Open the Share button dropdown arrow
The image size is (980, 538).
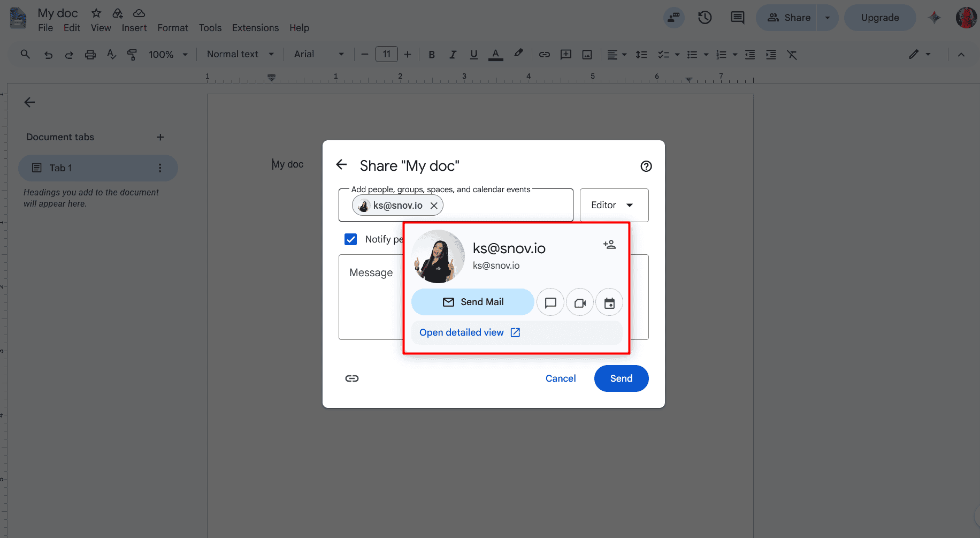(828, 18)
